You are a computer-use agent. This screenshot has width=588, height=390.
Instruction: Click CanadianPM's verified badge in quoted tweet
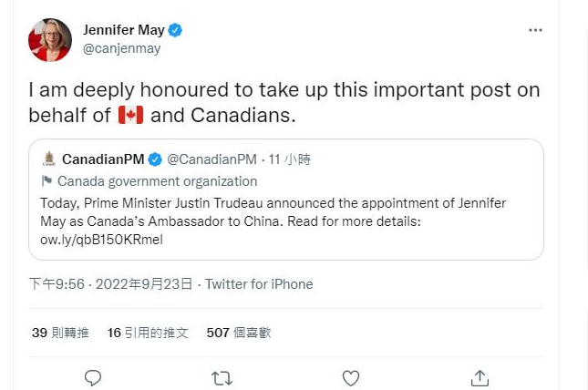(x=155, y=159)
